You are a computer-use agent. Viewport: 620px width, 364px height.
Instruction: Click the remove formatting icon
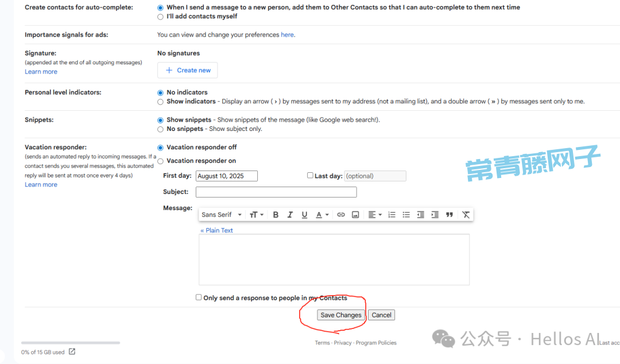(466, 215)
